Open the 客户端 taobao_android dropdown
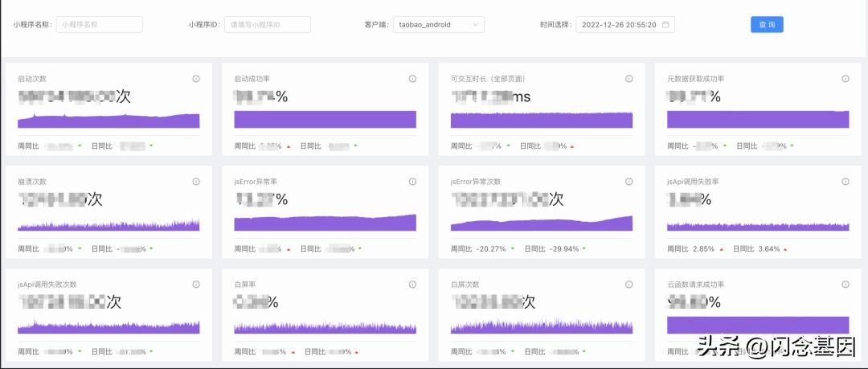868x369 pixels. [439, 25]
